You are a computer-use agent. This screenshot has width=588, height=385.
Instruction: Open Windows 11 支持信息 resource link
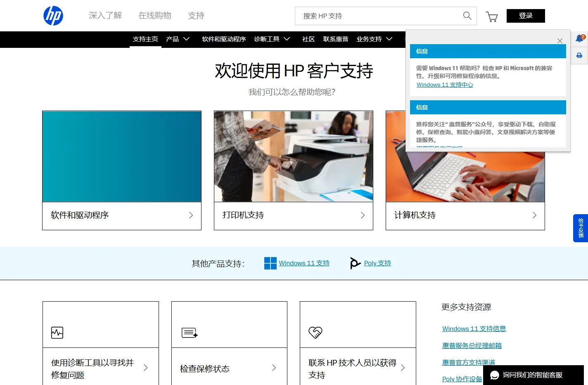point(474,328)
